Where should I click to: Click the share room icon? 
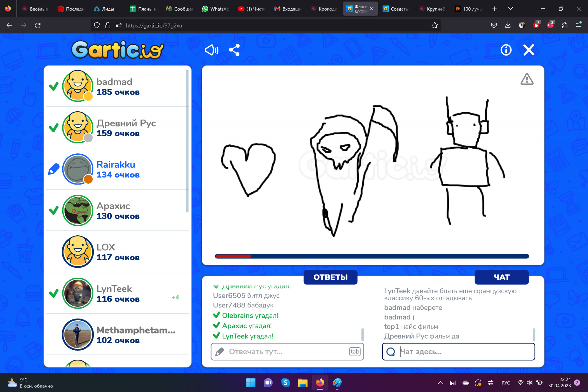pos(234,50)
